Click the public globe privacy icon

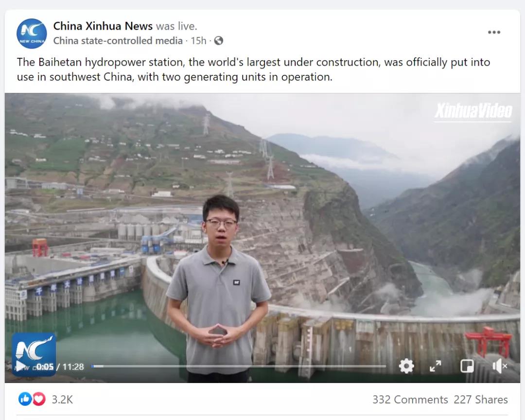point(219,40)
